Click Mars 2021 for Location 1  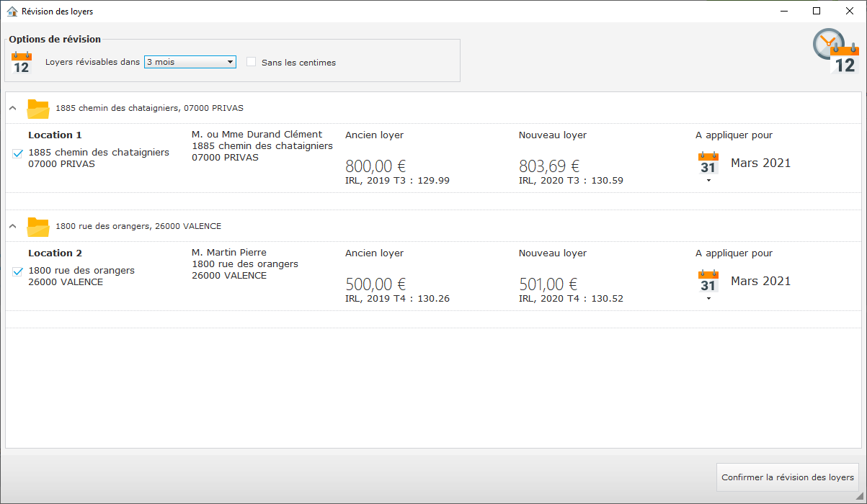click(x=760, y=163)
